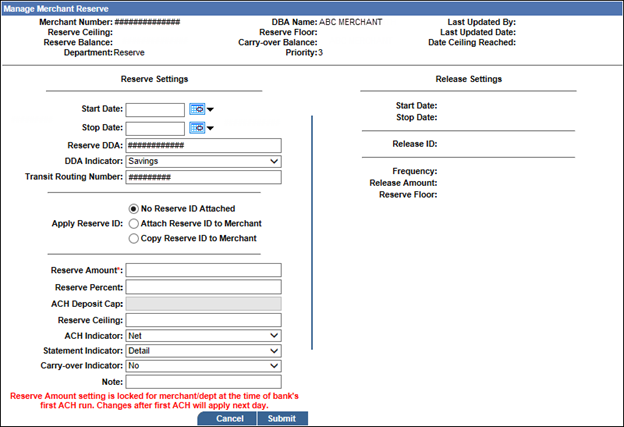Click the red Reserve Amount locked warning

(x=154, y=401)
